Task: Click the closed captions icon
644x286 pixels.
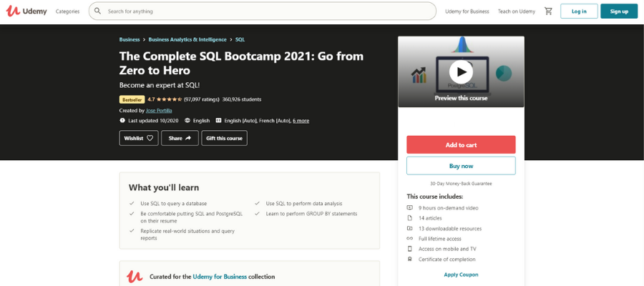Action: pos(218,121)
